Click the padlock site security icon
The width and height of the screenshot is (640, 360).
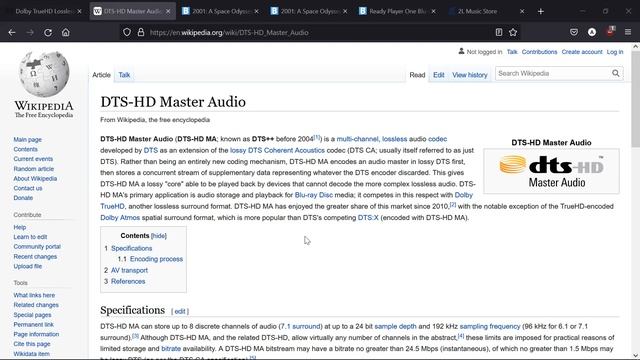[141, 32]
